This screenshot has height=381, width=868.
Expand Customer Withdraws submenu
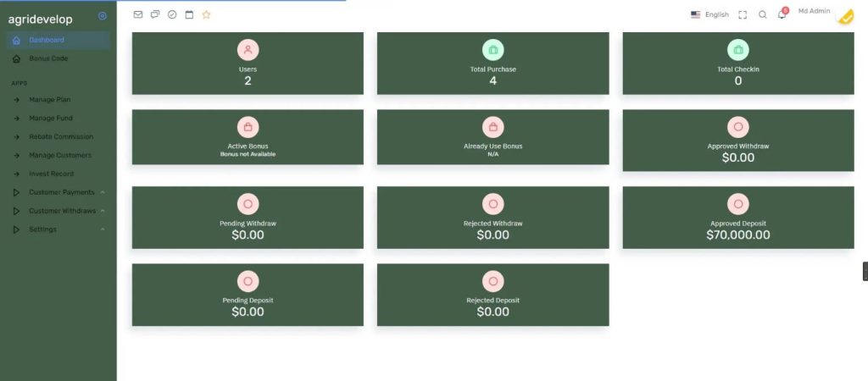pyautogui.click(x=63, y=211)
